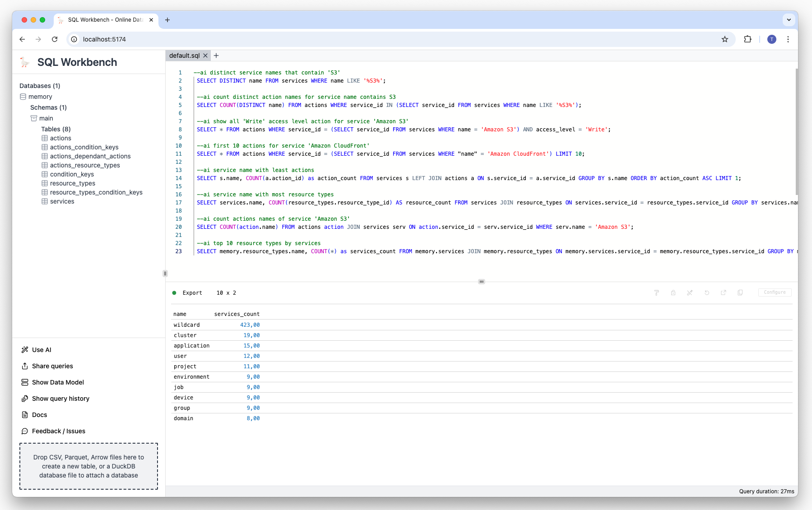This screenshot has height=510, width=812.
Task: Bookmark this page with the star icon
Action: [x=725, y=39]
